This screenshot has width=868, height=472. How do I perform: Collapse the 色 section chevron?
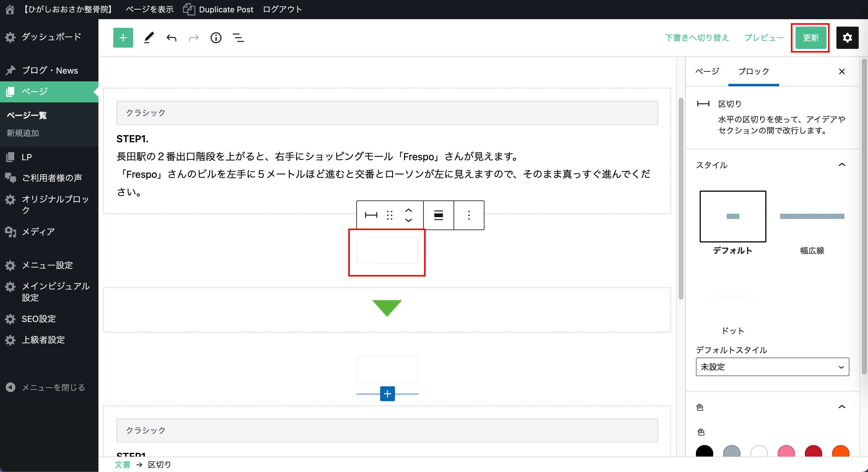tap(842, 407)
